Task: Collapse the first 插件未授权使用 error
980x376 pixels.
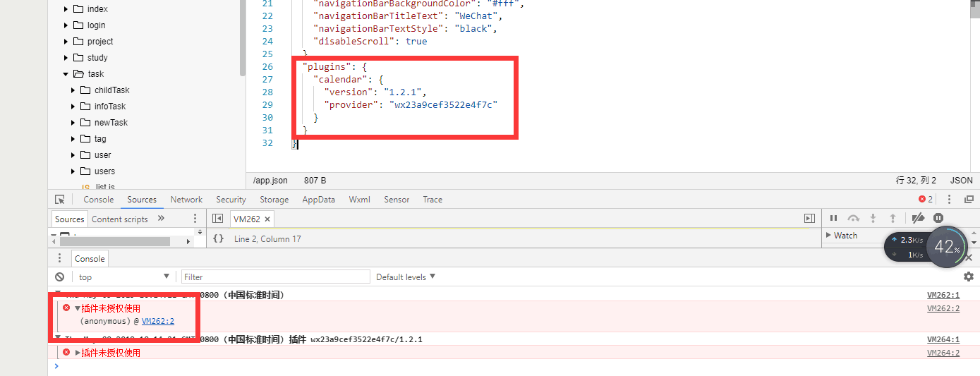Action: (78, 308)
